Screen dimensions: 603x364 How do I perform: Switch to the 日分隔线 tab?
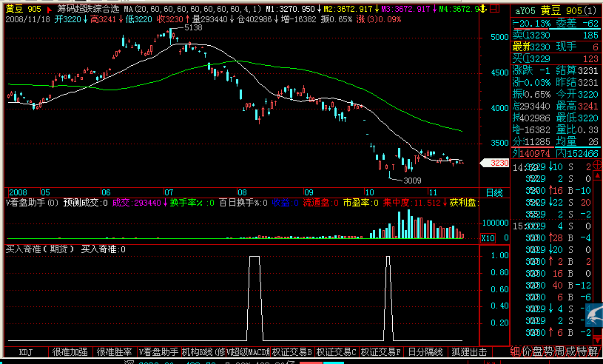click(x=425, y=352)
